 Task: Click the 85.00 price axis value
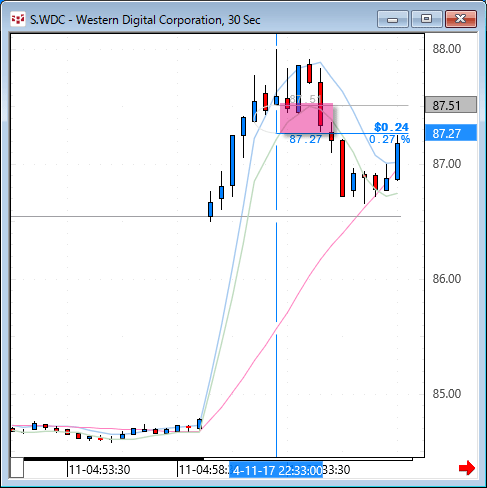(x=447, y=394)
